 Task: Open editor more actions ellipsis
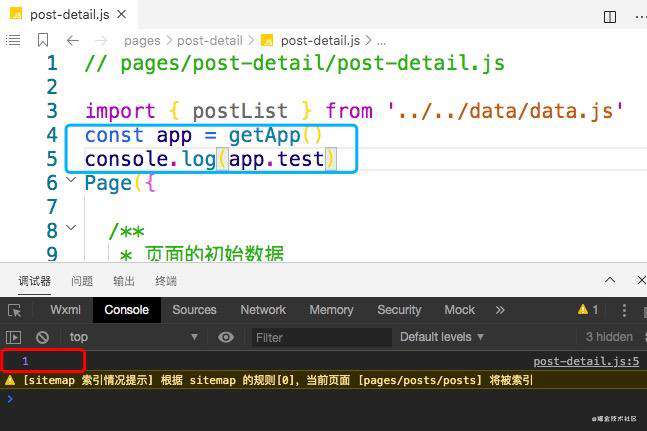point(641,17)
